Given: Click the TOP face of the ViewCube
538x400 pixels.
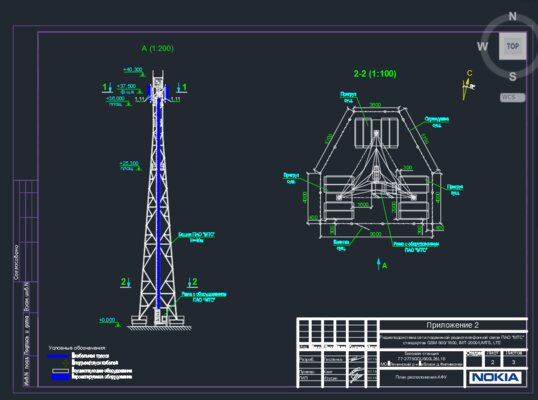Looking at the screenshot, I should (x=512, y=46).
